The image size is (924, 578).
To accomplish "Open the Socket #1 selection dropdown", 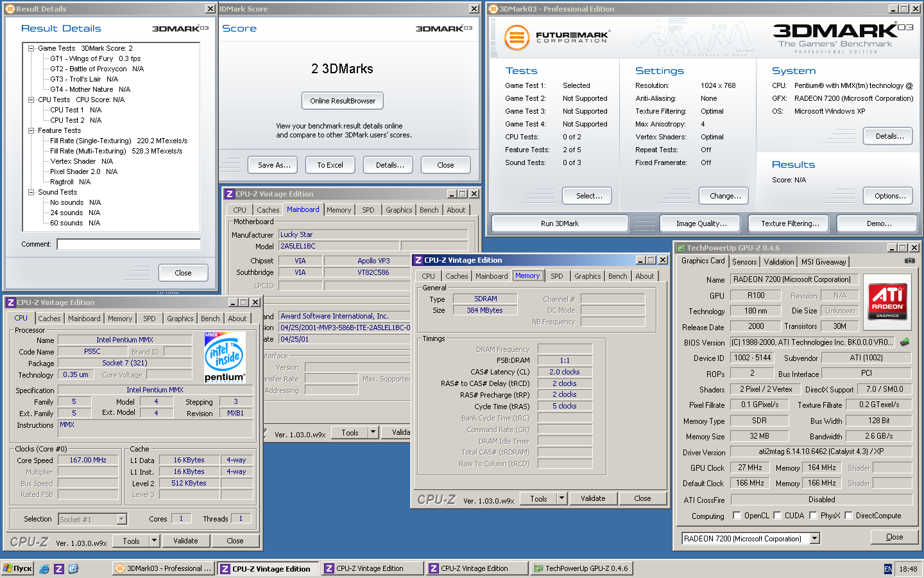I will click(x=122, y=520).
